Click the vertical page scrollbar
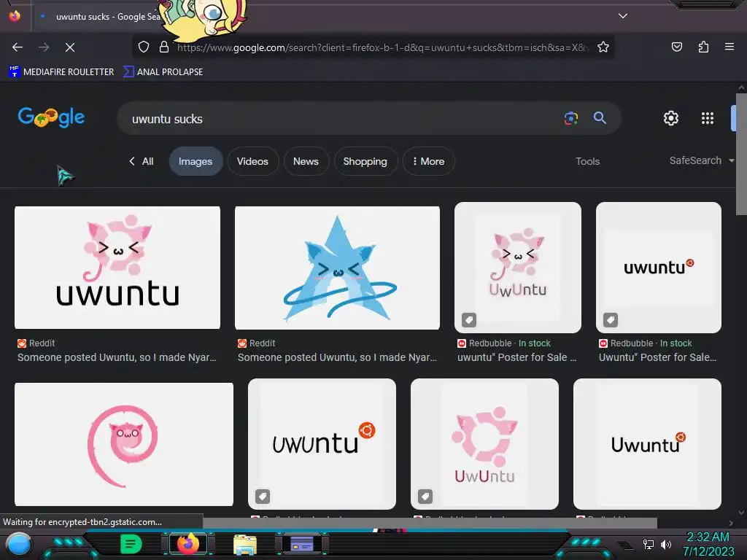 point(741,155)
